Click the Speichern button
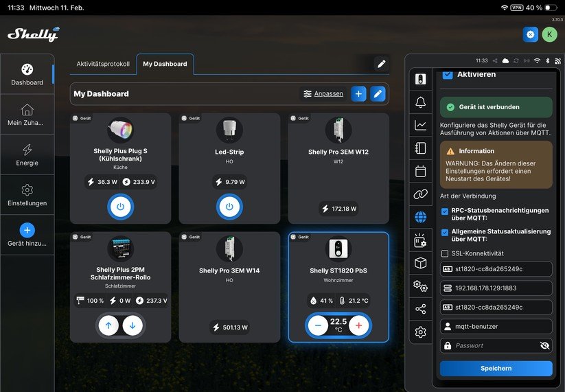The height and width of the screenshot is (392, 565). (x=496, y=369)
